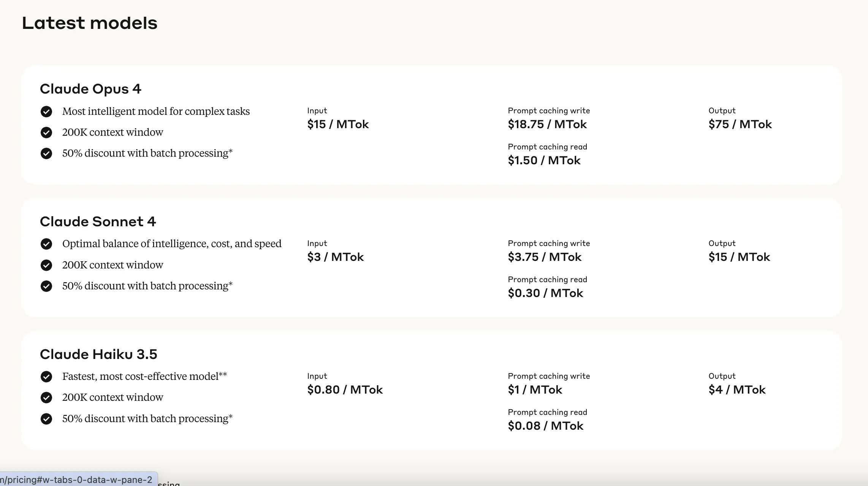
Task: Click Haiku 3.5 output price '$4 / MTok'
Action: click(x=737, y=389)
